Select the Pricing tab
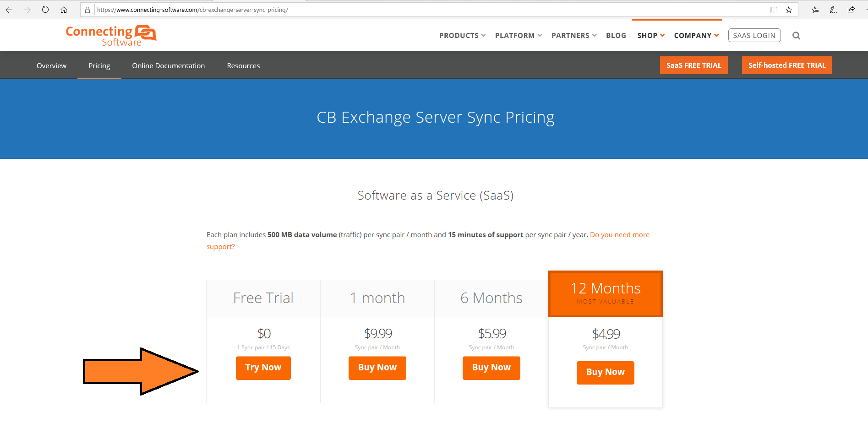This screenshot has width=868, height=423. click(99, 65)
